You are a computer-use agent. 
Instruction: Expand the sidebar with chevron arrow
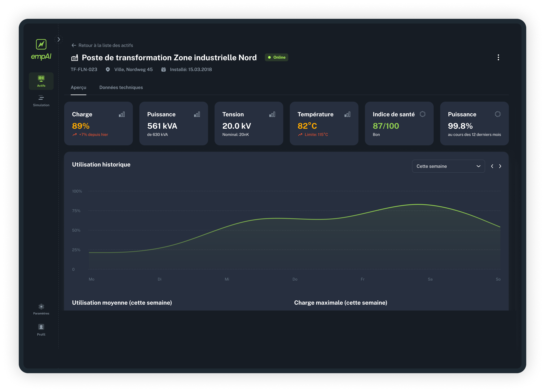click(59, 39)
